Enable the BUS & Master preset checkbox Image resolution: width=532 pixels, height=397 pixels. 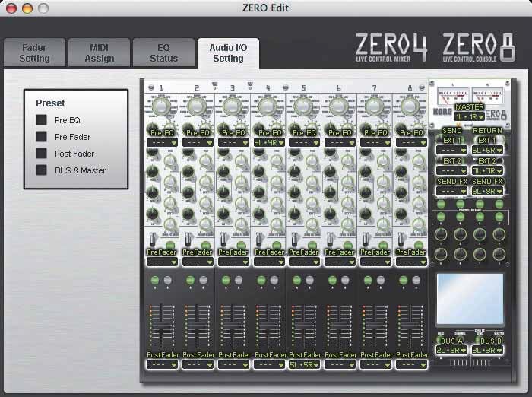point(41,170)
